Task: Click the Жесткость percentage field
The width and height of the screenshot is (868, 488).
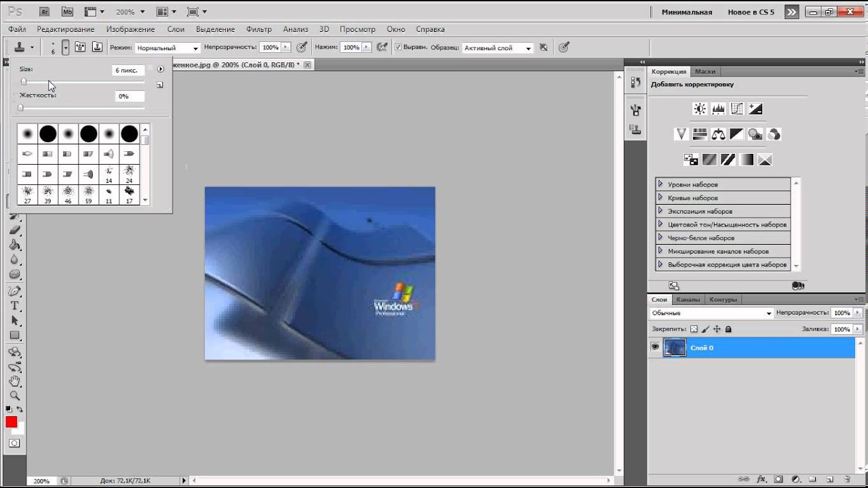Action: [130, 96]
